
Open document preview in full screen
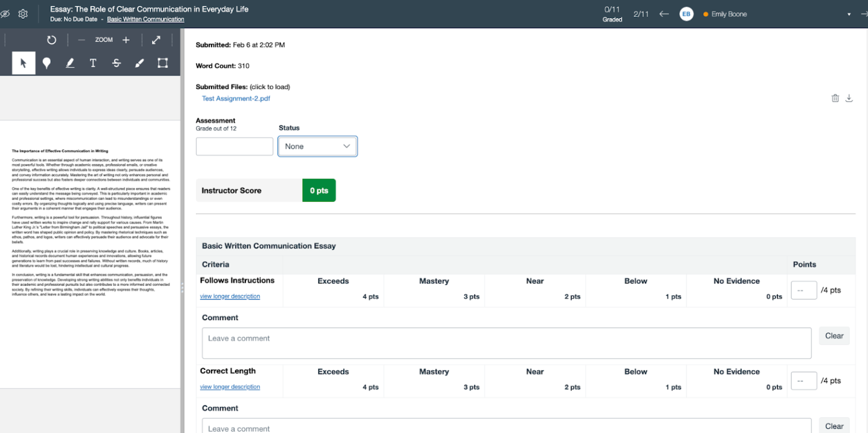coord(156,40)
